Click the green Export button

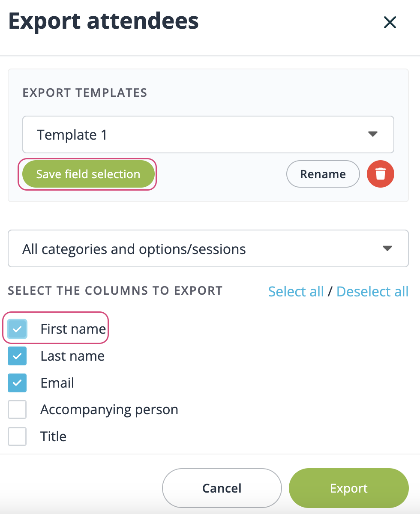[348, 488]
